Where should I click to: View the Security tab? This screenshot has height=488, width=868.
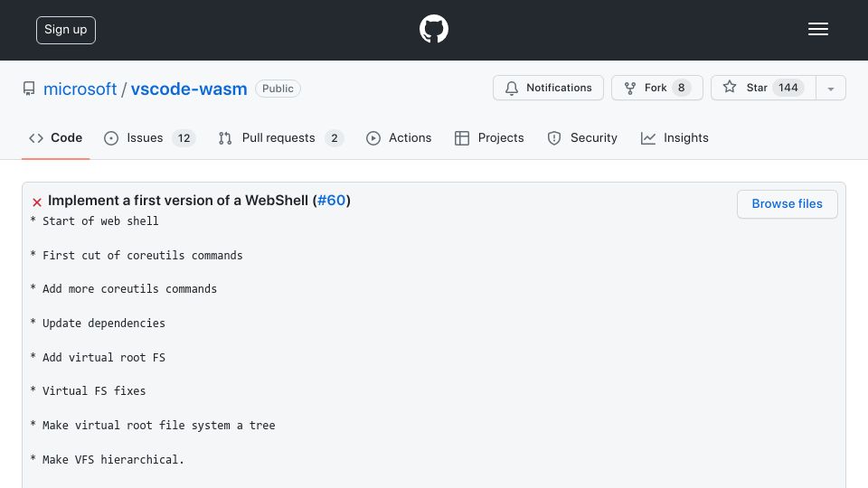(582, 137)
